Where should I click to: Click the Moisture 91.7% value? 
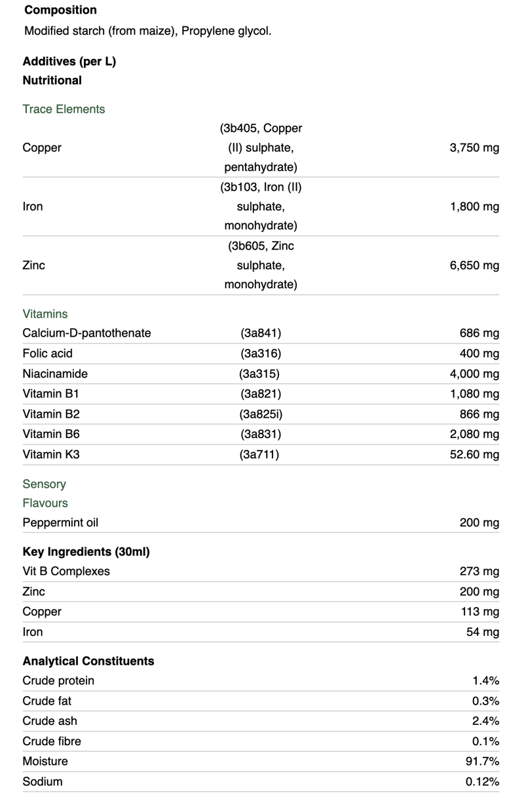coord(482,762)
